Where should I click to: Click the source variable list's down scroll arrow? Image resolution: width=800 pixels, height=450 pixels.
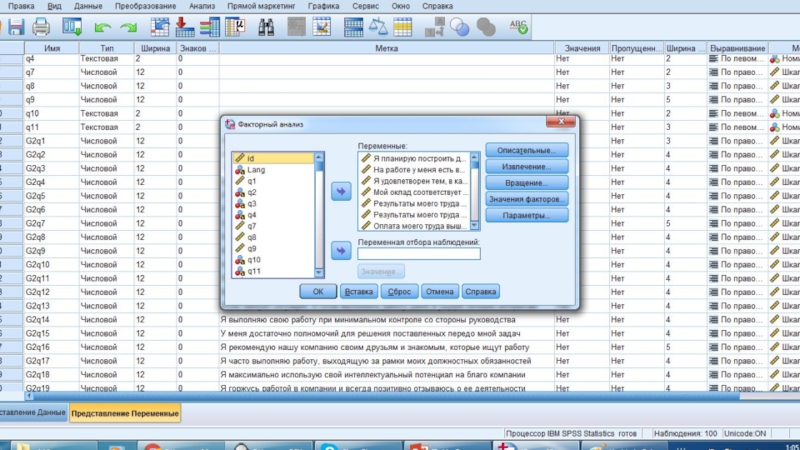(x=319, y=273)
